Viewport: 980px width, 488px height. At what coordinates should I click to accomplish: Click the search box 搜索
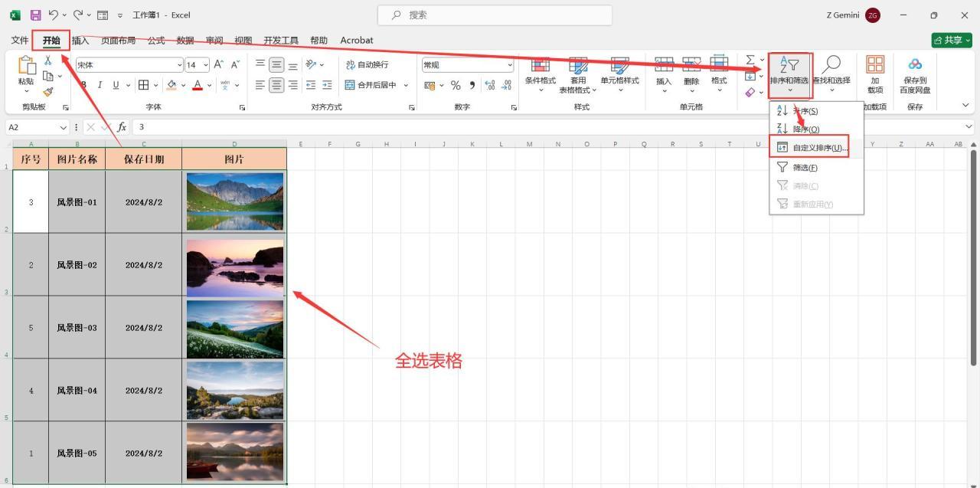click(x=495, y=15)
